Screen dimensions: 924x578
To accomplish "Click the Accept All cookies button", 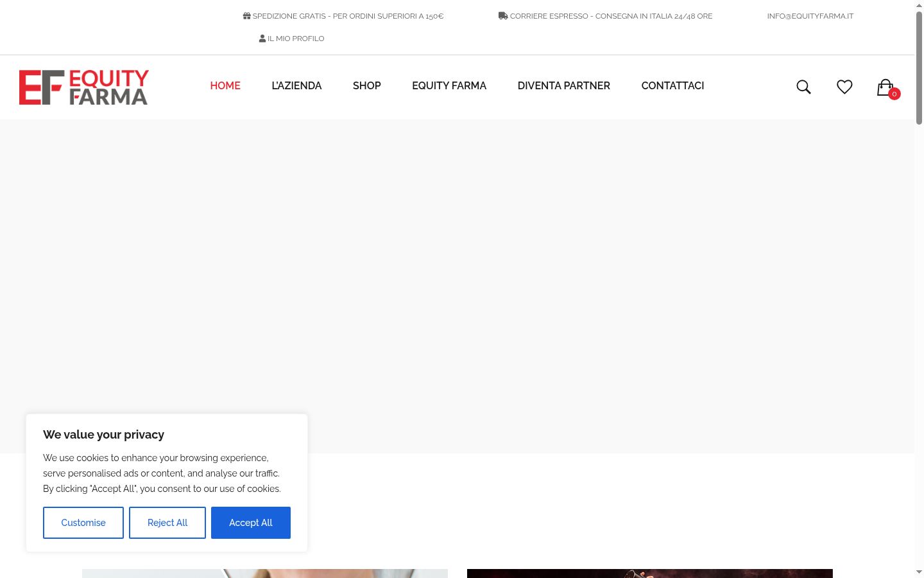I will (x=251, y=523).
